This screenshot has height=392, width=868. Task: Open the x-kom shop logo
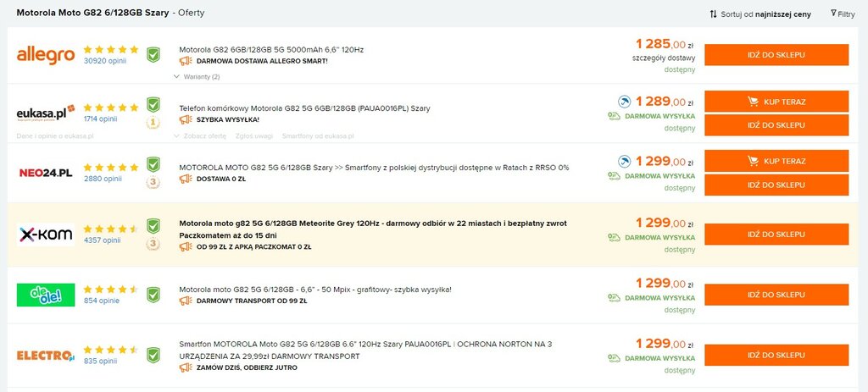pyautogui.click(x=46, y=235)
